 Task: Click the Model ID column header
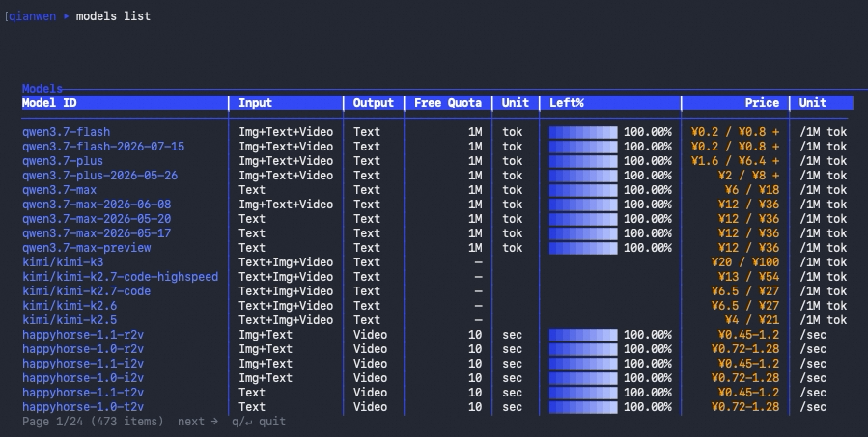click(x=49, y=103)
